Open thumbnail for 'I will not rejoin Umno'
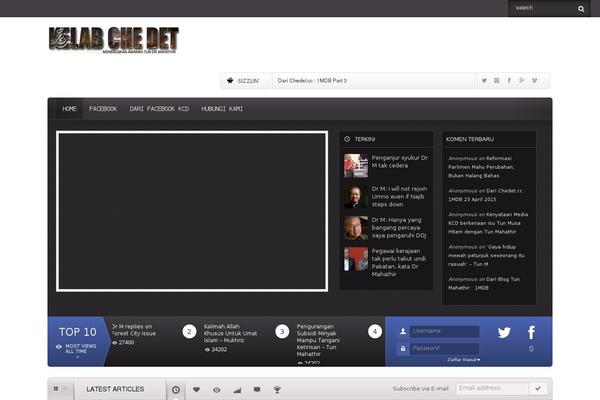The height and width of the screenshot is (400, 600). point(356,196)
